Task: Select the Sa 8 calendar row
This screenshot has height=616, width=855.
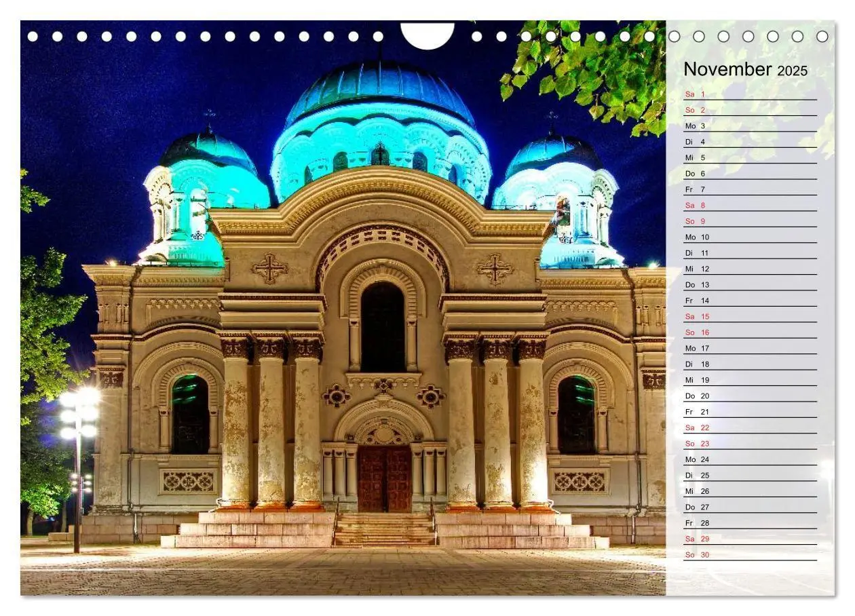Action: click(750, 205)
